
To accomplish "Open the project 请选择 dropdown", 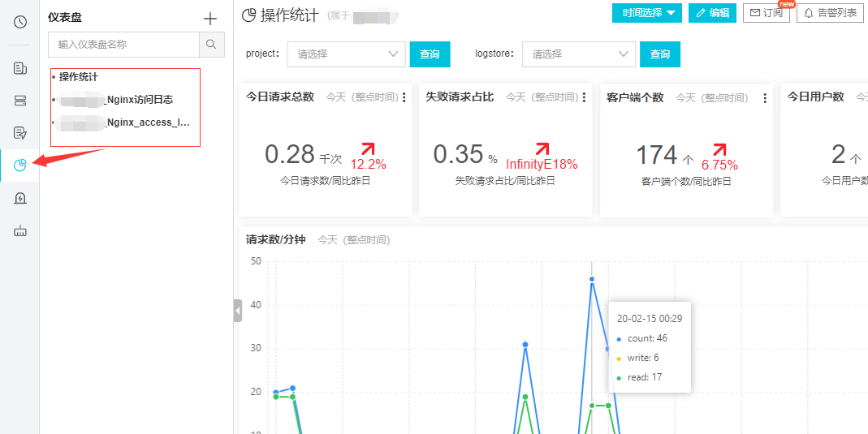I will (346, 54).
